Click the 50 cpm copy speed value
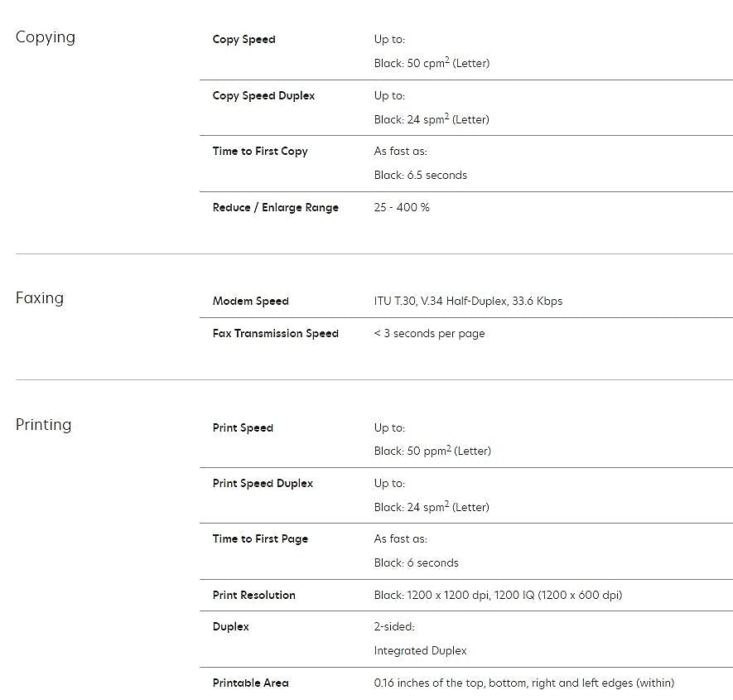Image resolution: width=733 pixels, height=700 pixels. point(432,64)
